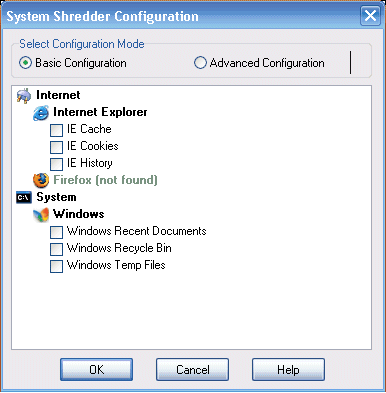The image size is (386, 393).
Task: Click the Cancel button
Action: click(192, 369)
